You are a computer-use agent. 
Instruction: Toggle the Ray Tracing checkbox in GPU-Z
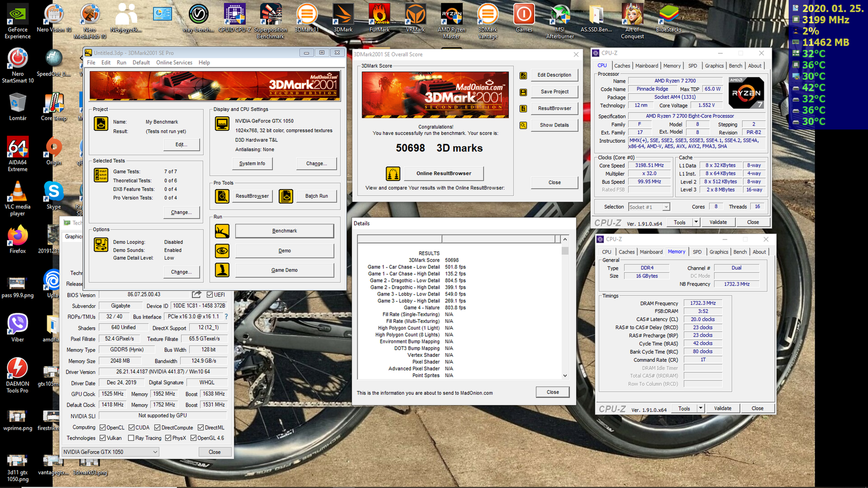[x=131, y=438]
